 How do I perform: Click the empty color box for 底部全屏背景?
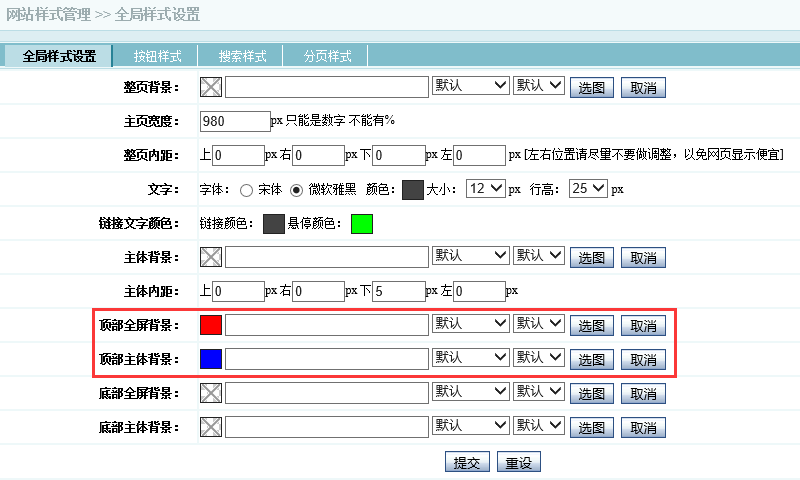click(211, 394)
